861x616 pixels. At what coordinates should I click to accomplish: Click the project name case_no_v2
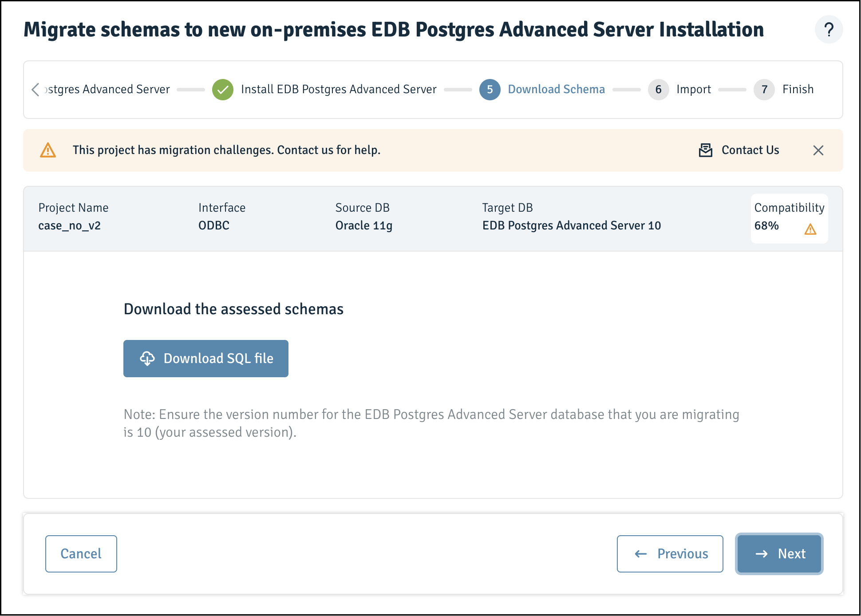point(69,226)
